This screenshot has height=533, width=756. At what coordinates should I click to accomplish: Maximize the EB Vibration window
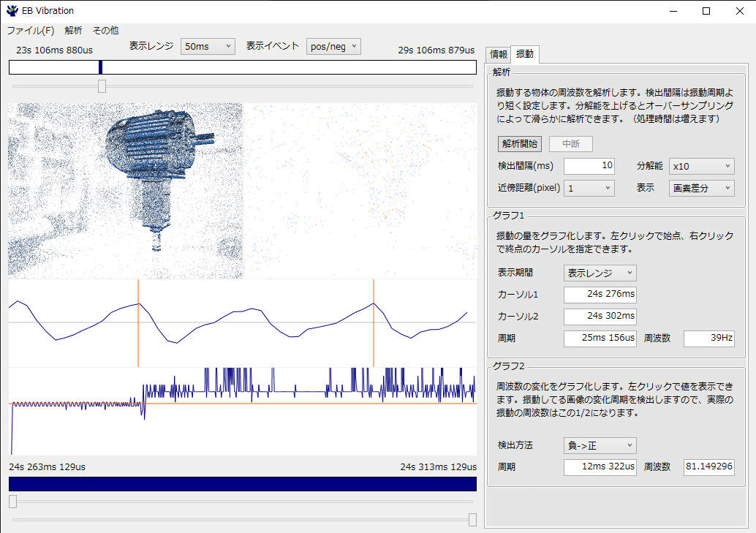click(706, 11)
